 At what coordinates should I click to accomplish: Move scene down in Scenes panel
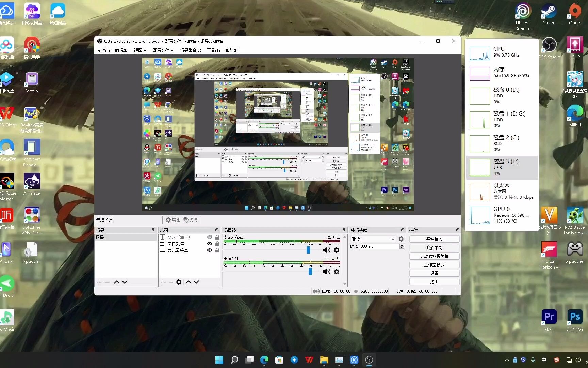125,282
